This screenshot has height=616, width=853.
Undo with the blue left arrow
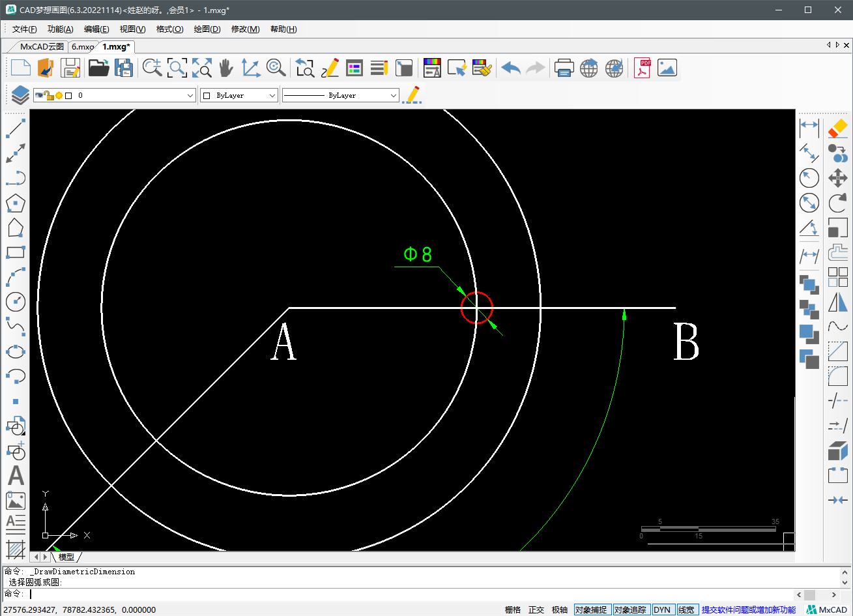(511, 68)
